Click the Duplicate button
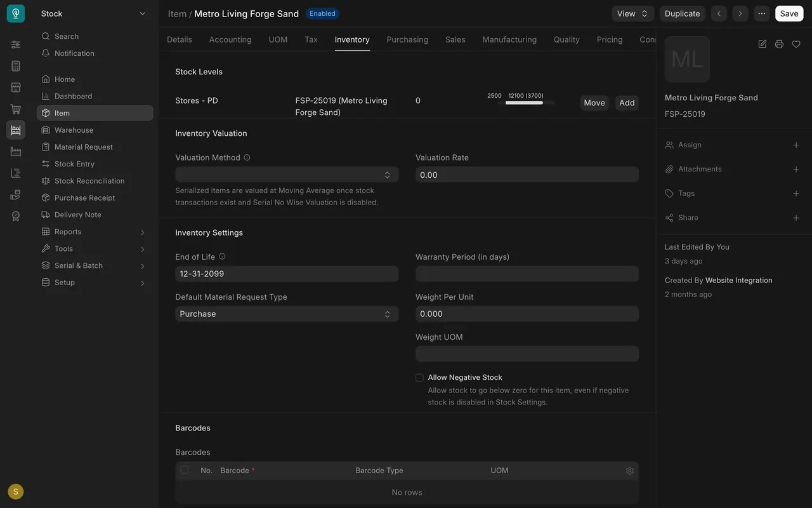Viewport: 812px width, 508px height. pos(683,13)
